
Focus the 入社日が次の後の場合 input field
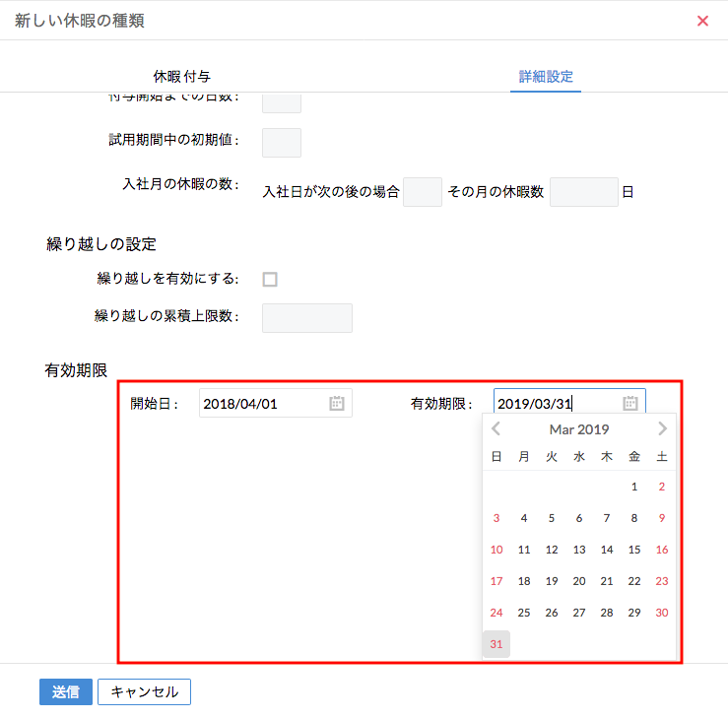pos(423,192)
